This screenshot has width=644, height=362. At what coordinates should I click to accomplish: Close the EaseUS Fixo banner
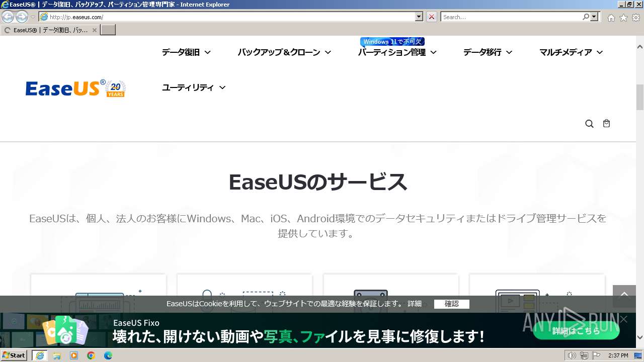pos(624,319)
